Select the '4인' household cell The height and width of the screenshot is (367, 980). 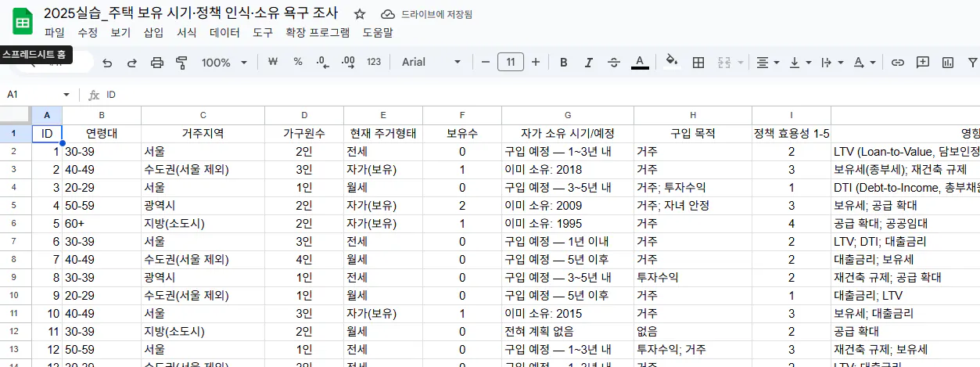click(304, 259)
